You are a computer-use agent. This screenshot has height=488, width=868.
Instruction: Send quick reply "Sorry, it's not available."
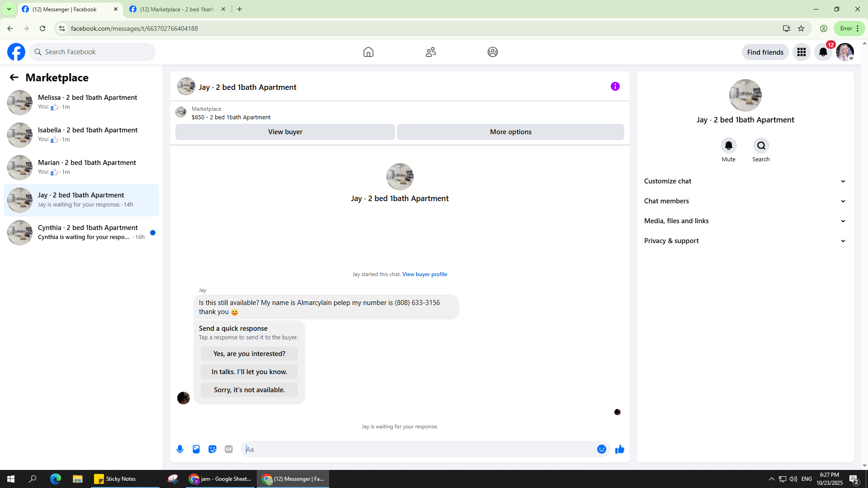pyautogui.click(x=249, y=390)
